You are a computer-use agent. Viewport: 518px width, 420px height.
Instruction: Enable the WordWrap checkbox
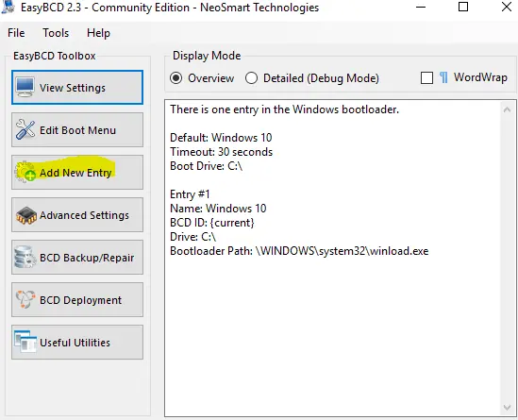426,78
